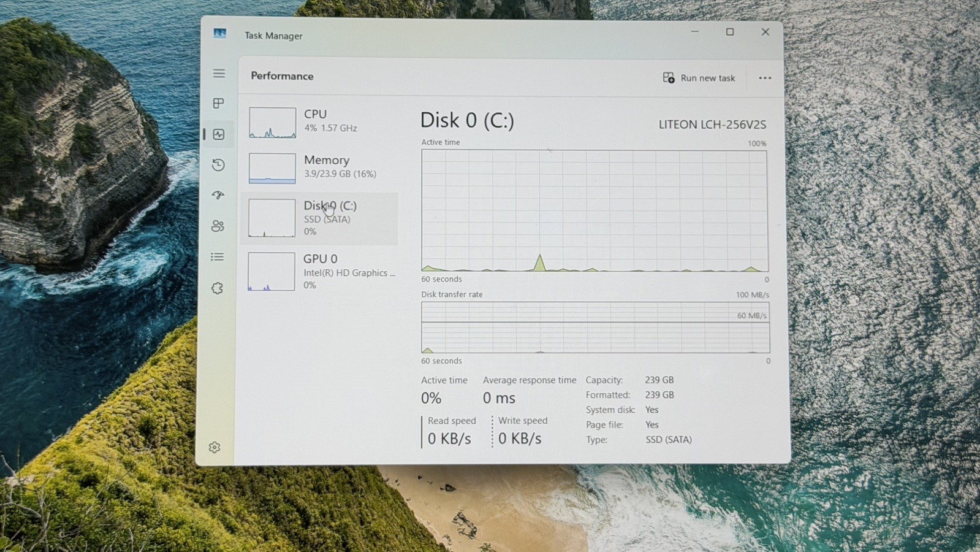Viewport: 980px width, 552px height.
Task: Go to the Processes page icon
Action: click(219, 103)
